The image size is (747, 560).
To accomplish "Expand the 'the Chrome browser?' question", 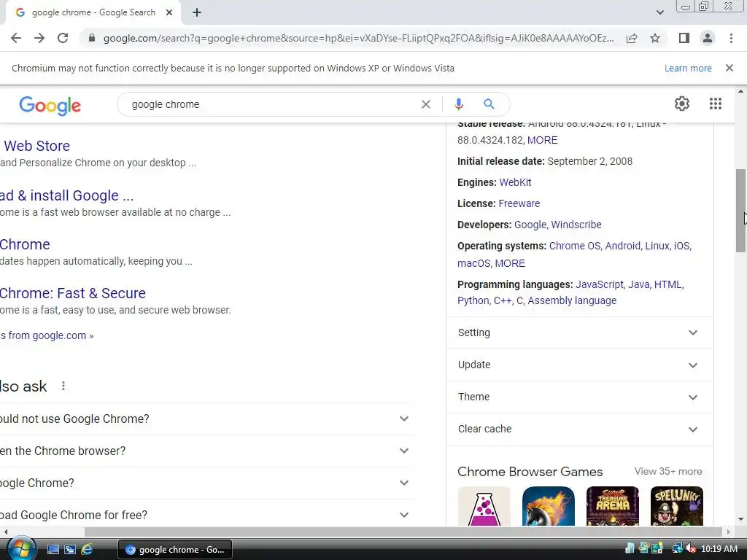I will pyautogui.click(x=206, y=451).
